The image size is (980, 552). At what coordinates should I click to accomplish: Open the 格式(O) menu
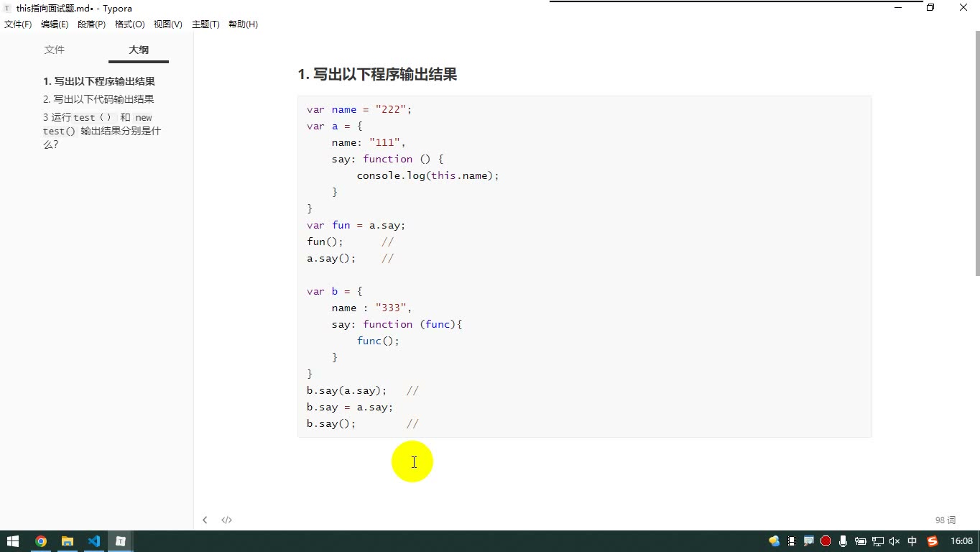pyautogui.click(x=129, y=24)
